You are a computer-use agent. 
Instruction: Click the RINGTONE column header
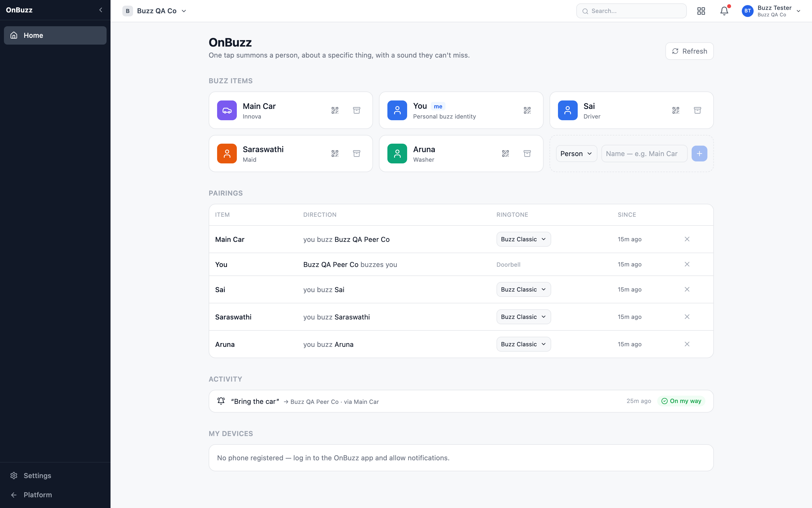coord(512,215)
